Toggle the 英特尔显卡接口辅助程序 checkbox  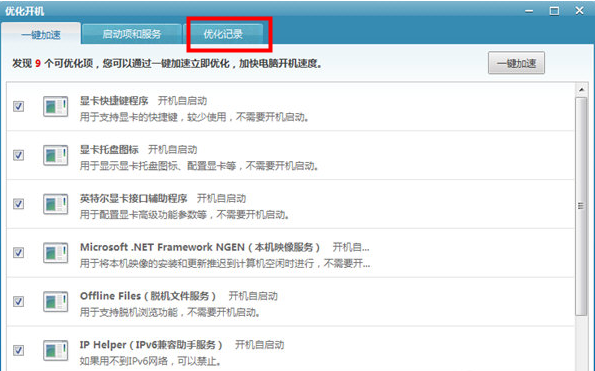pos(19,204)
